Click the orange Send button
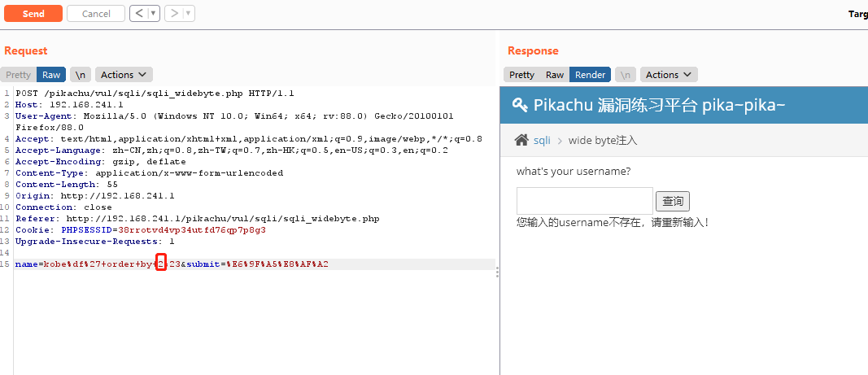This screenshot has height=375, width=868. click(33, 14)
